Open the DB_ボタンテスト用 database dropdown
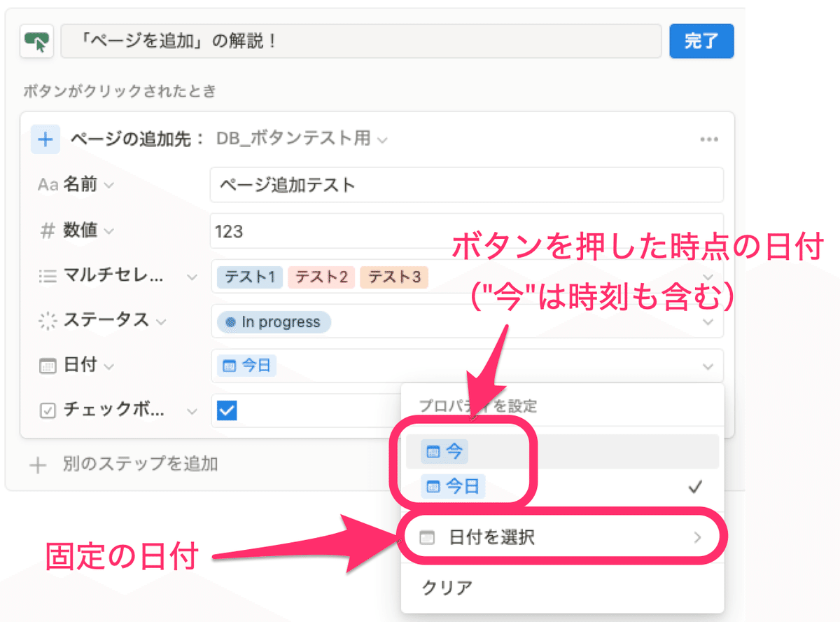 302,139
